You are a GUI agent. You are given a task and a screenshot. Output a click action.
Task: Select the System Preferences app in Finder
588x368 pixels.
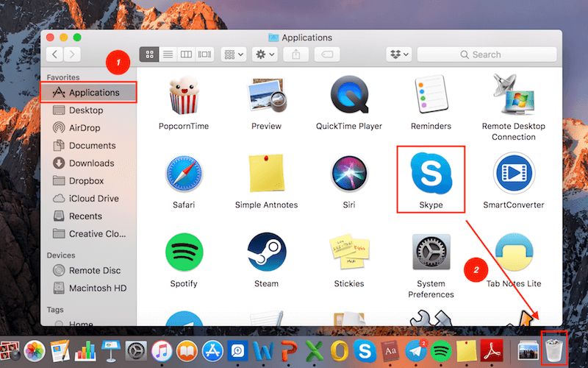click(x=431, y=252)
